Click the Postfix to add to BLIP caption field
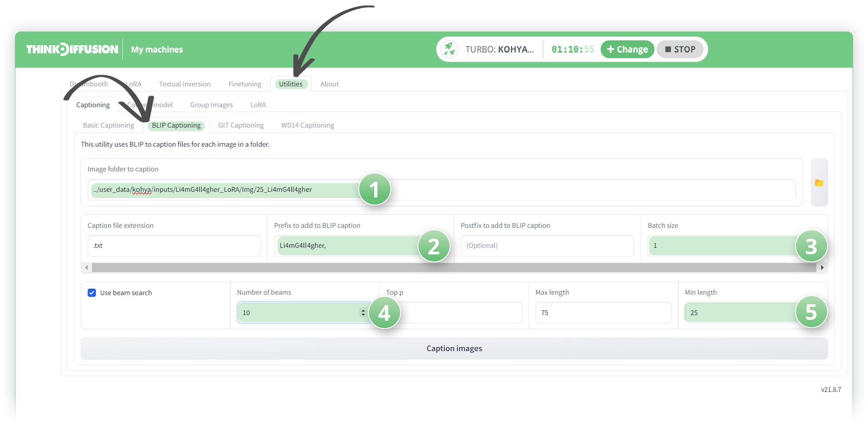This screenshot has height=434, width=868. click(x=547, y=245)
